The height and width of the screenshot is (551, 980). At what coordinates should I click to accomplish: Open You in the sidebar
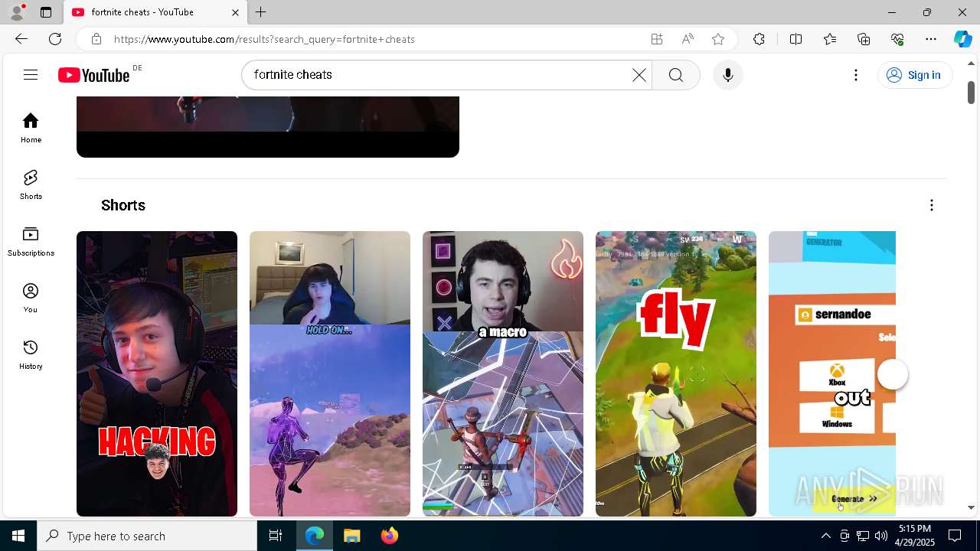coord(31,298)
